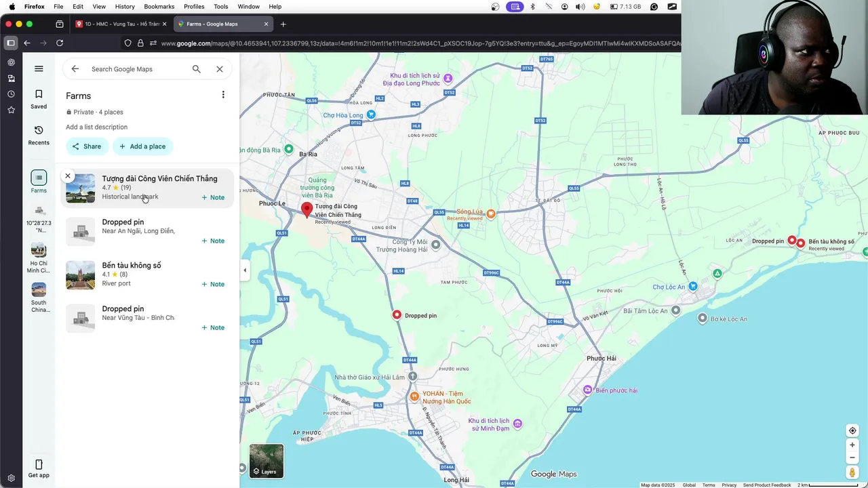868x488 pixels.
Task: Click Get app in Maps sidebar
Action: [x=39, y=468]
